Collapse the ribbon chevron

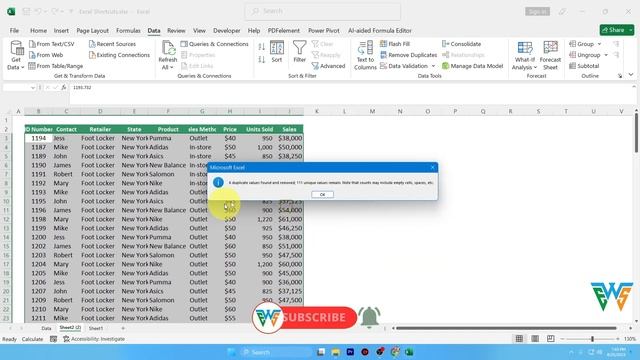click(x=631, y=75)
